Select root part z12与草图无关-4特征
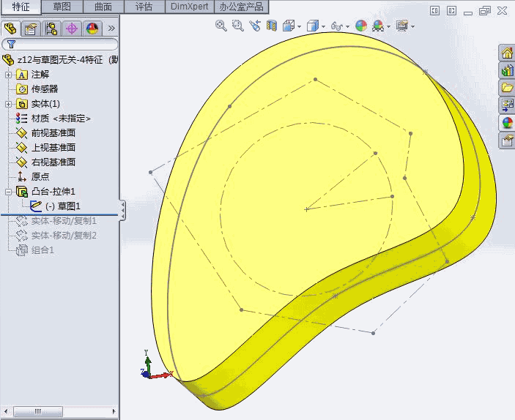The image size is (515, 420). point(60,60)
